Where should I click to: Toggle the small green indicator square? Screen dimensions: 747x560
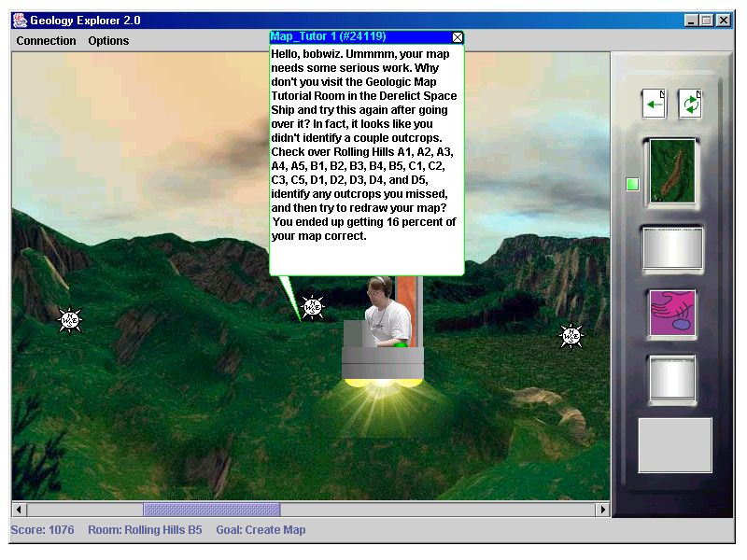632,185
